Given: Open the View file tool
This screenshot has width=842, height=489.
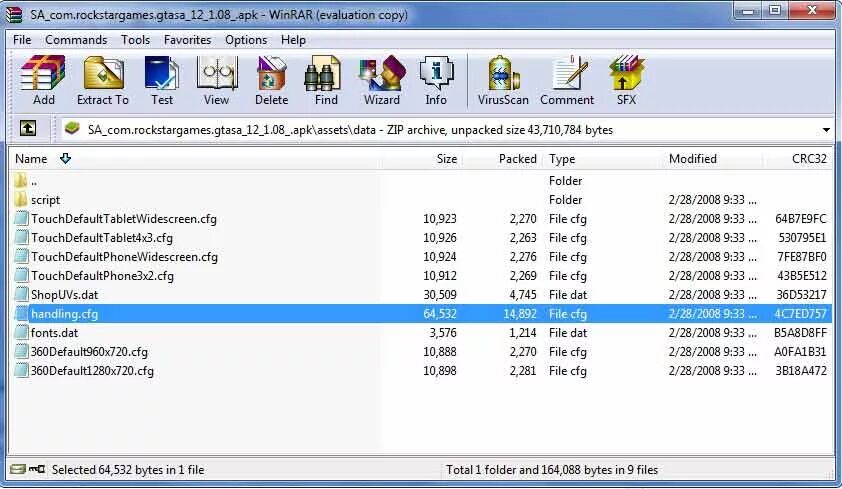Looking at the screenshot, I should pos(216,81).
